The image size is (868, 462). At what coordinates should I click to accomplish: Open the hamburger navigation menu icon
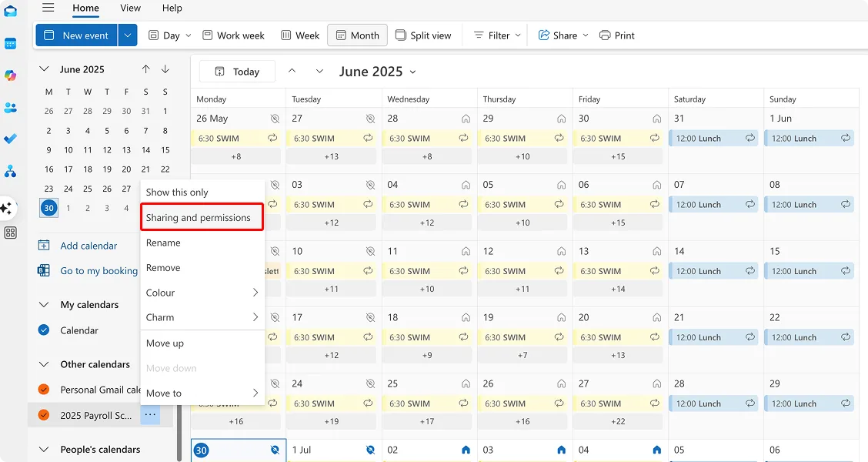click(x=48, y=8)
